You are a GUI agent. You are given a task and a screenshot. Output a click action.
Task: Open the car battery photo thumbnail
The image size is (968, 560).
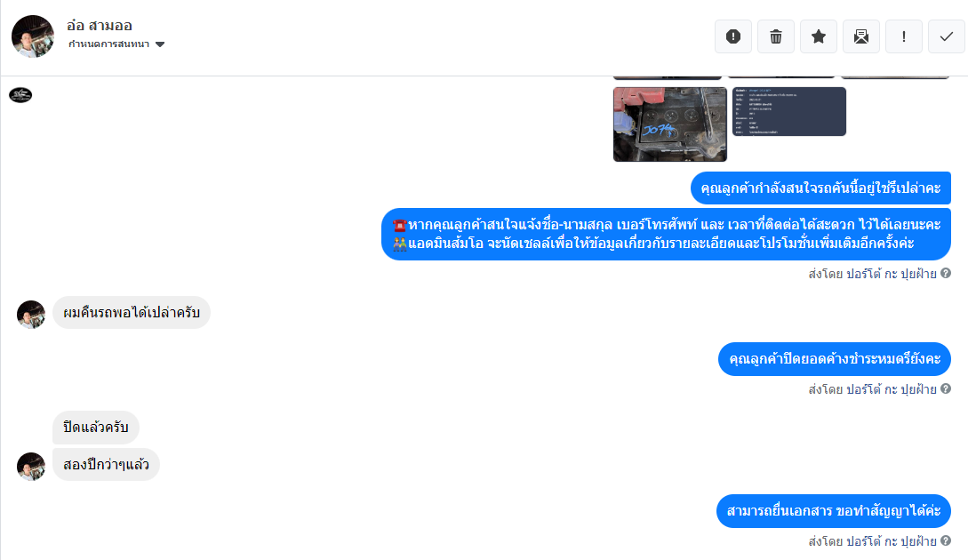coord(670,124)
